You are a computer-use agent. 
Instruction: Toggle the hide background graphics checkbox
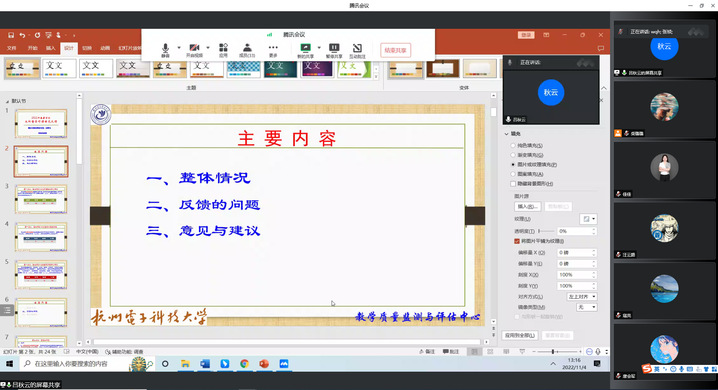pyautogui.click(x=513, y=184)
